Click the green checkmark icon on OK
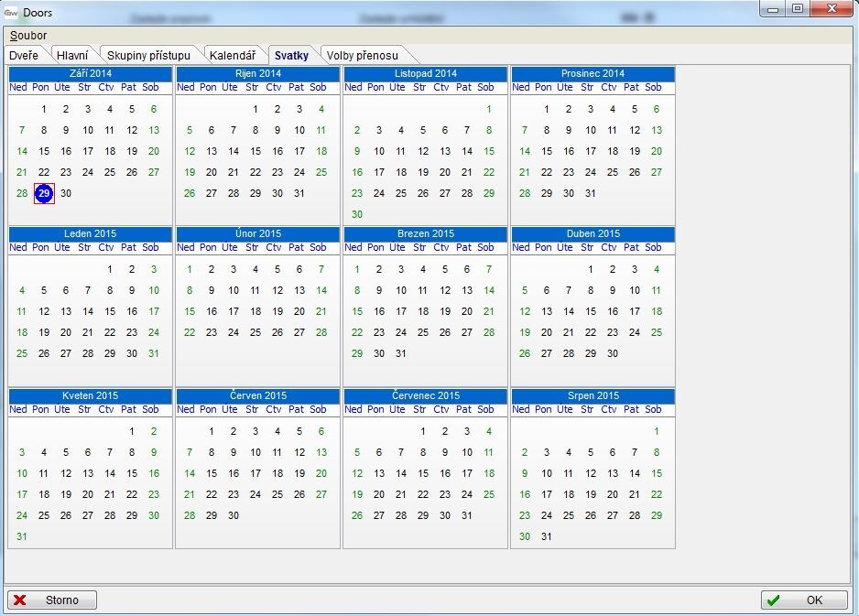This screenshot has height=616, width=859. tap(774, 600)
